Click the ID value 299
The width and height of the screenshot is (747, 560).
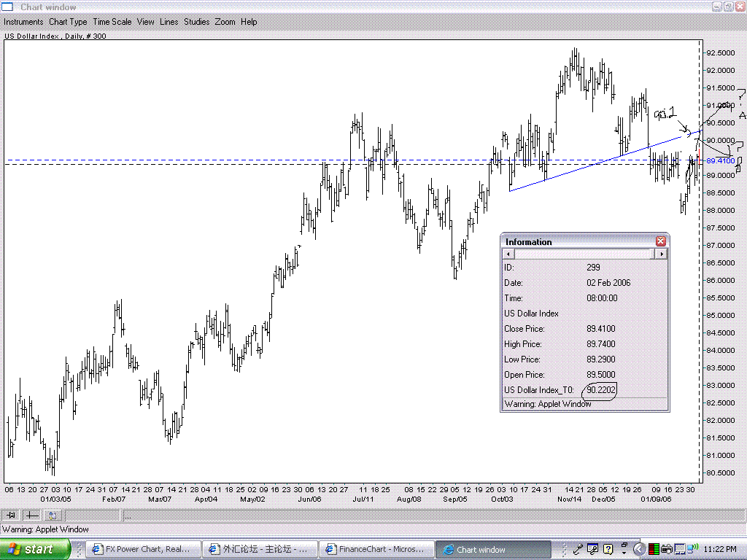593,268
